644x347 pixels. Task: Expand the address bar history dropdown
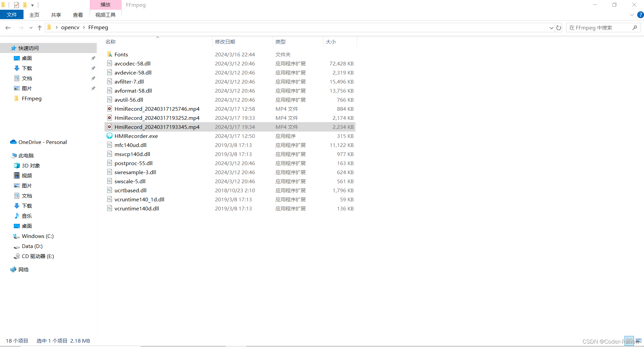[x=551, y=28]
